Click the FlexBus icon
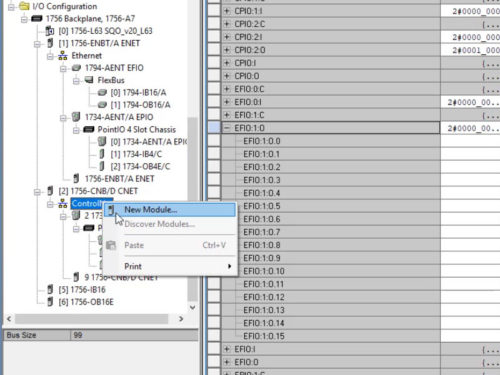 click(89, 80)
